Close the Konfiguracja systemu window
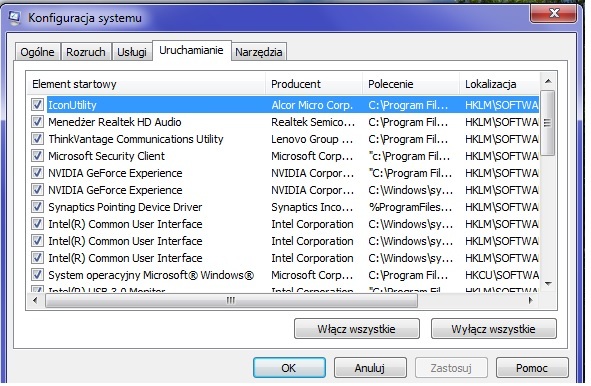The height and width of the screenshot is (386, 591). (553, 14)
